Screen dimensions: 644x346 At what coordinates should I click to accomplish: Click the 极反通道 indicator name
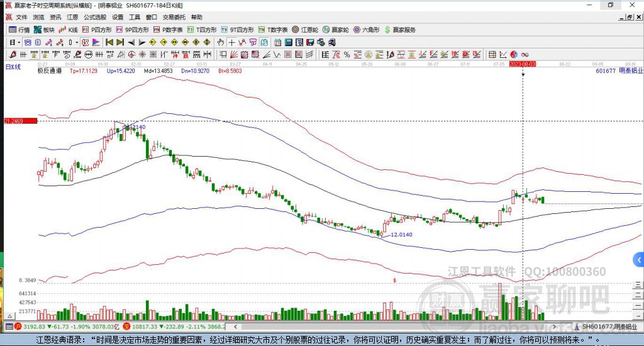49,70
